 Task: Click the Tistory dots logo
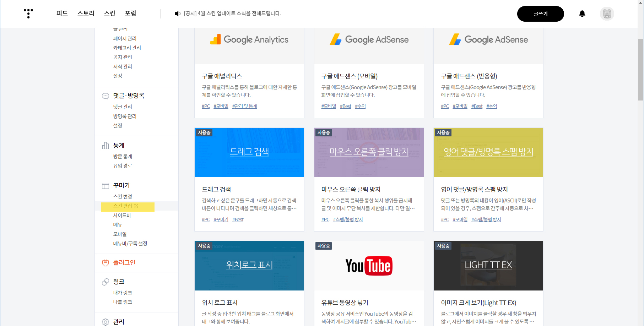(x=28, y=13)
